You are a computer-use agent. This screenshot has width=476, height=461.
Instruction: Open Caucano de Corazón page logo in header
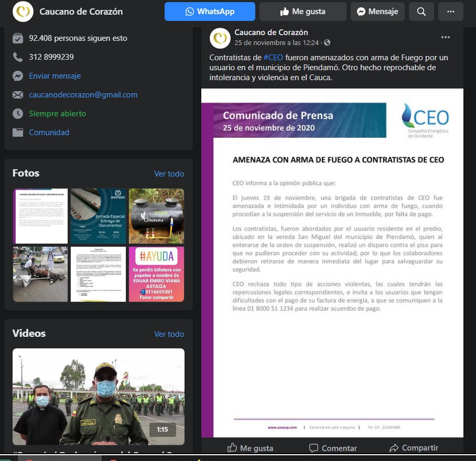pos(23,12)
